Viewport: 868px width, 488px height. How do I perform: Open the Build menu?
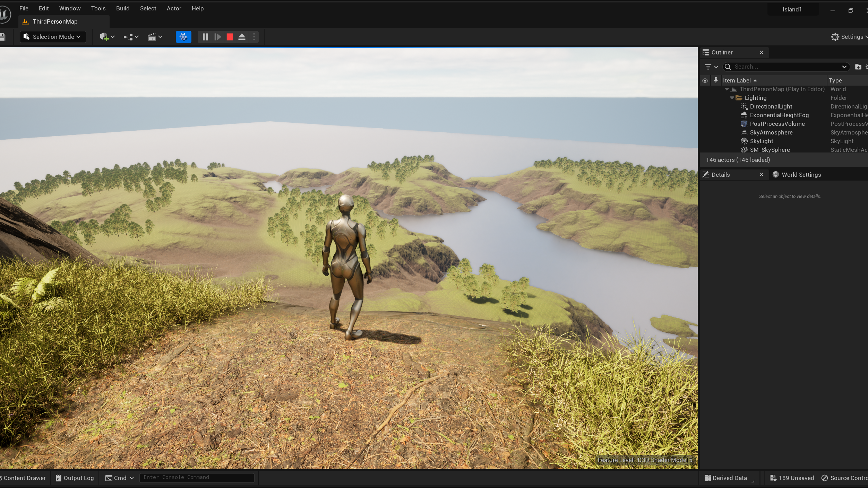[123, 8]
